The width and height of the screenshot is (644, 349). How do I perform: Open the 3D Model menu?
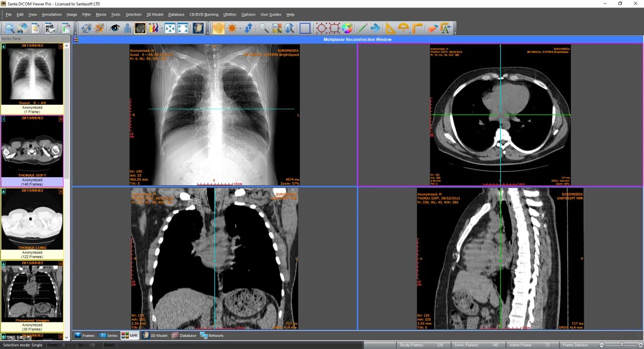point(155,15)
